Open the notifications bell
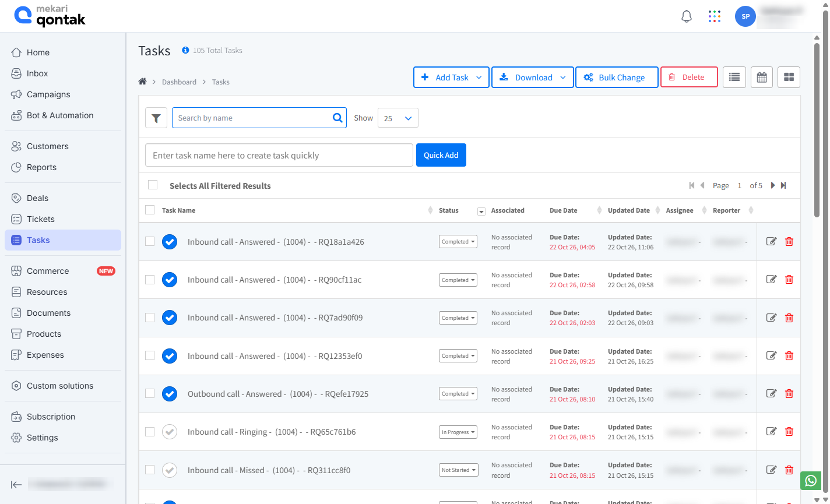830x504 pixels. click(687, 16)
